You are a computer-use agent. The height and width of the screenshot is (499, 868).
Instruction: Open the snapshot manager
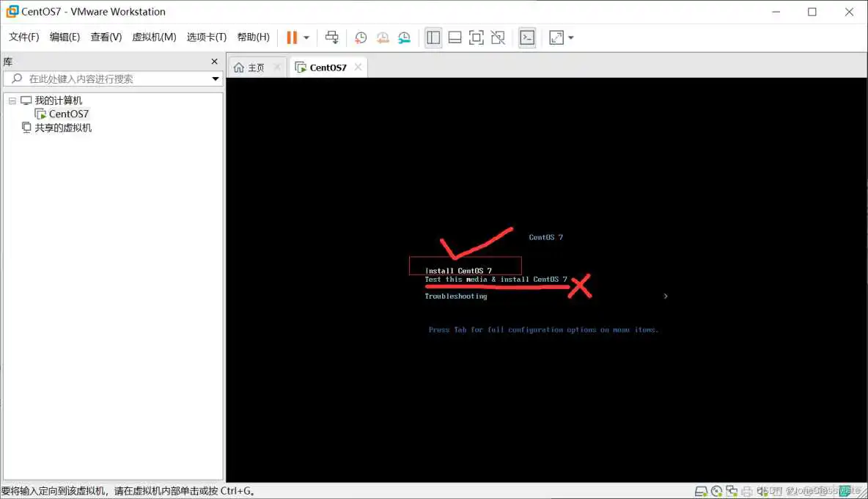tap(404, 37)
